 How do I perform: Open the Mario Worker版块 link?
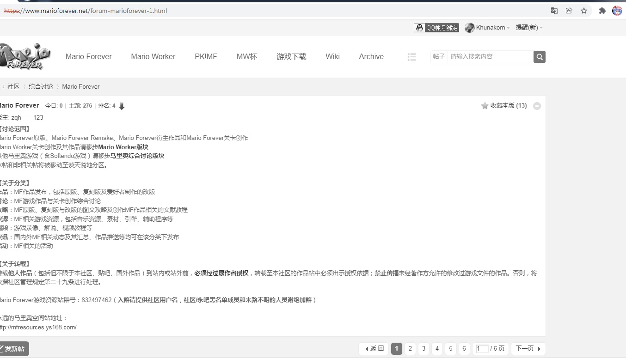point(123,147)
